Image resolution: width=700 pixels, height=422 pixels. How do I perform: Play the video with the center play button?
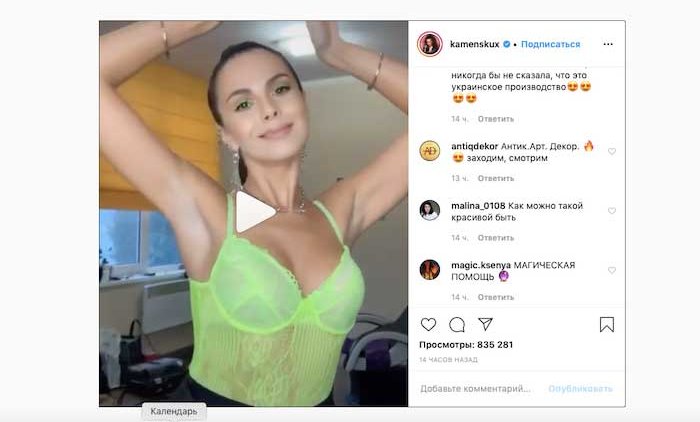point(254,212)
